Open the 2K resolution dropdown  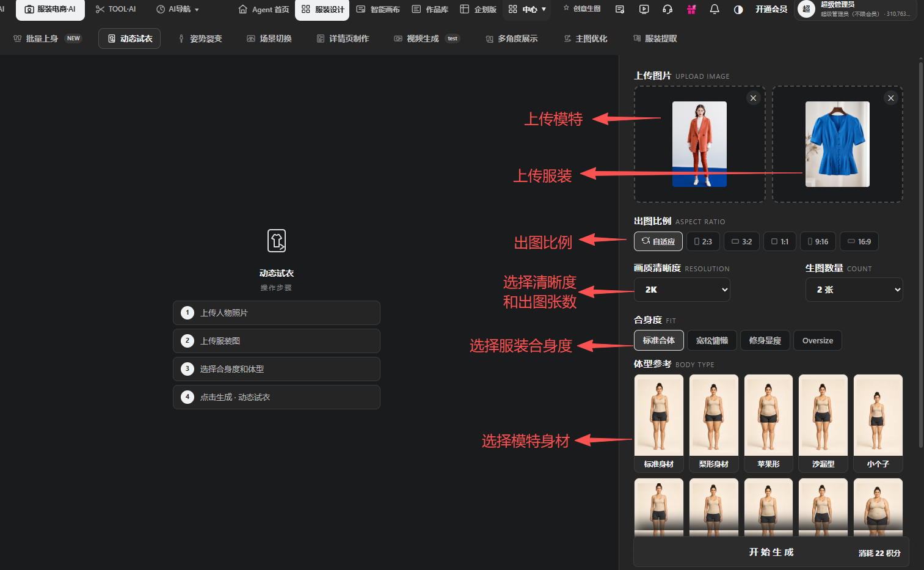pos(682,290)
